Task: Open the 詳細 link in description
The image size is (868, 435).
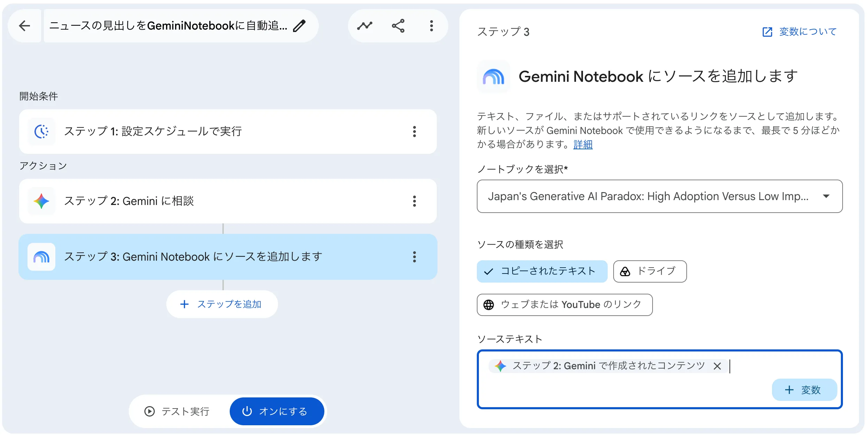Action: pyautogui.click(x=583, y=144)
